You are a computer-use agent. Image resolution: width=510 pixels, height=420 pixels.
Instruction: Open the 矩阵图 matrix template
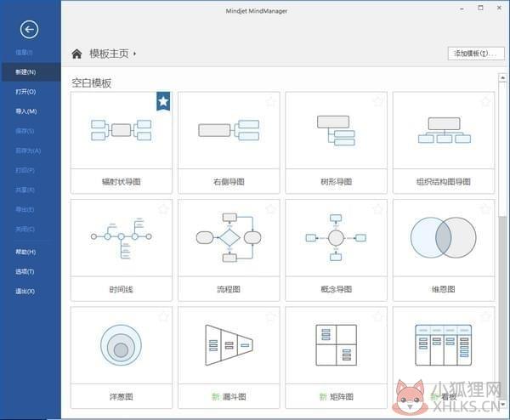pyautogui.click(x=337, y=358)
